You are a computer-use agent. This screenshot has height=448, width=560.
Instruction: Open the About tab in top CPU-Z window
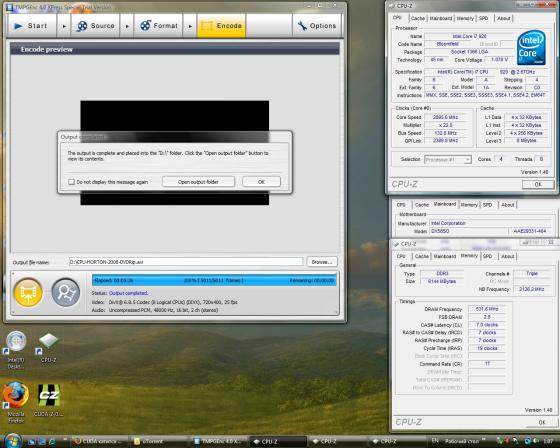coord(504,18)
